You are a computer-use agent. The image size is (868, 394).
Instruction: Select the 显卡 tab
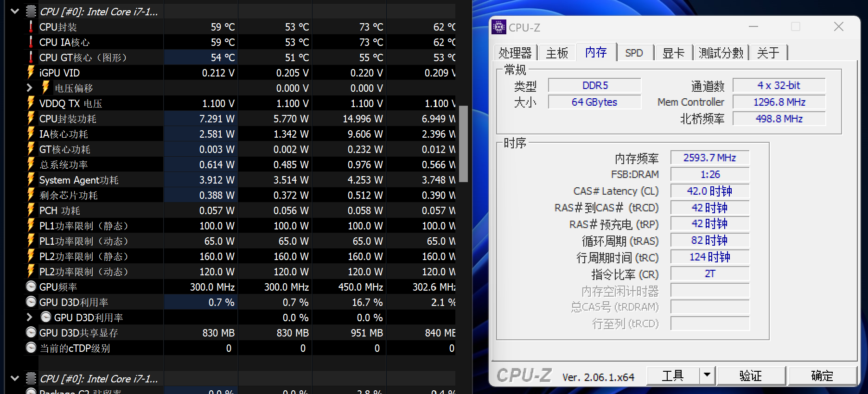coord(673,53)
